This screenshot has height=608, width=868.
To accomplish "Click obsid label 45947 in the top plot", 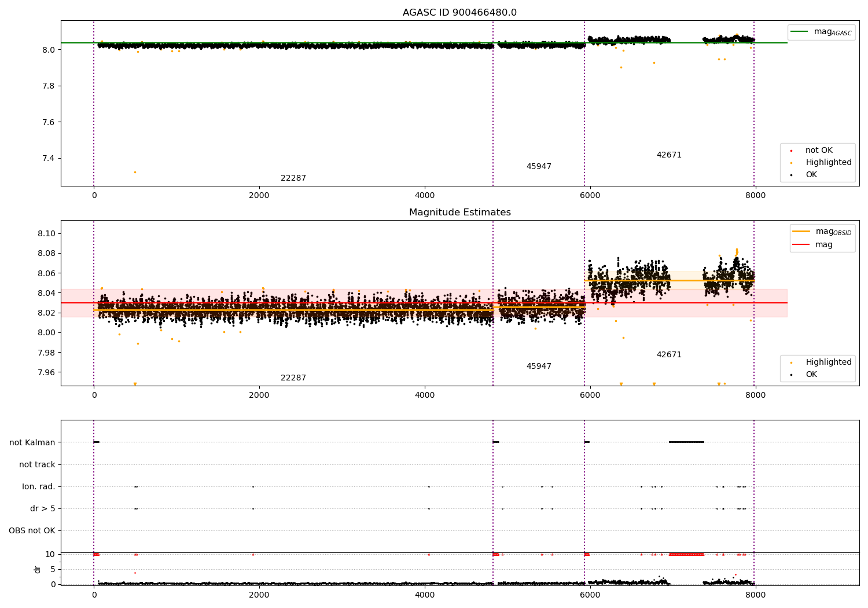I will pyautogui.click(x=539, y=167).
